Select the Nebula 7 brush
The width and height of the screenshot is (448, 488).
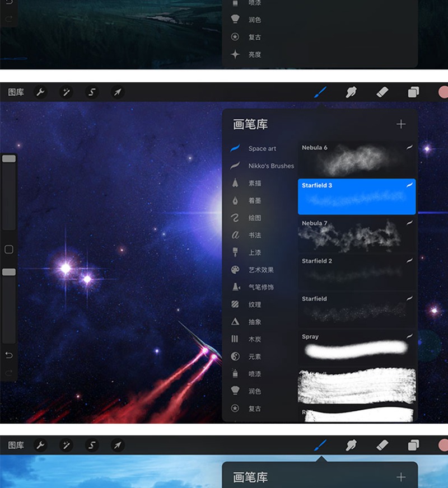(x=357, y=234)
